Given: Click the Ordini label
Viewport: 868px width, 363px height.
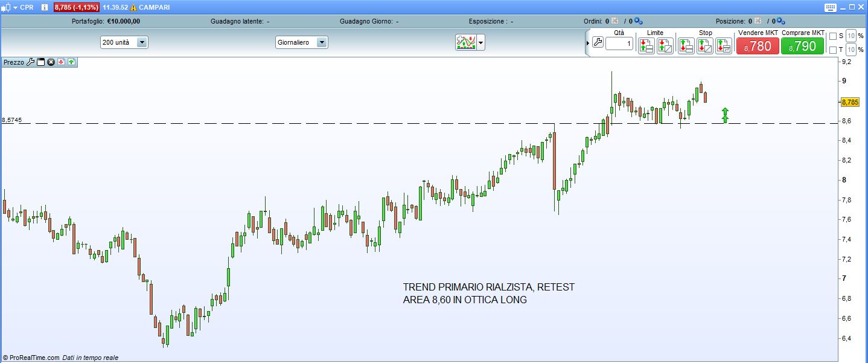Looking at the screenshot, I should (593, 21).
